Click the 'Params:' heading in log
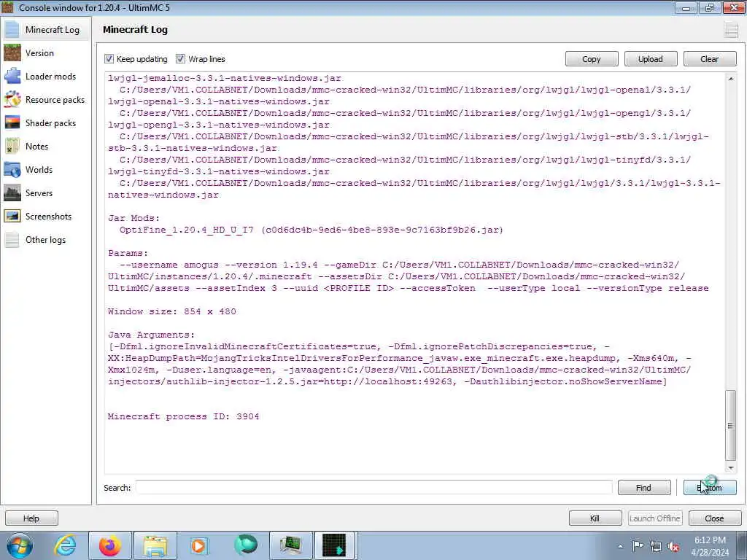The image size is (747, 560). [128, 253]
